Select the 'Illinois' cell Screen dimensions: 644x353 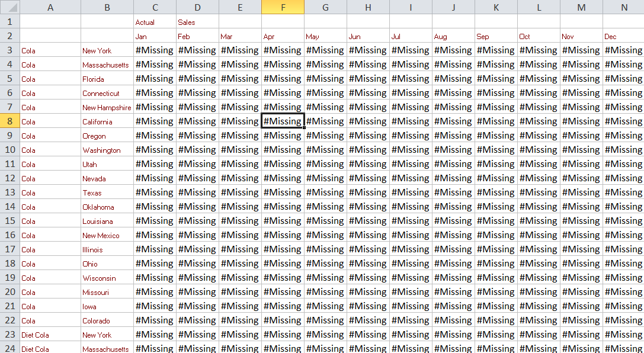(107, 249)
